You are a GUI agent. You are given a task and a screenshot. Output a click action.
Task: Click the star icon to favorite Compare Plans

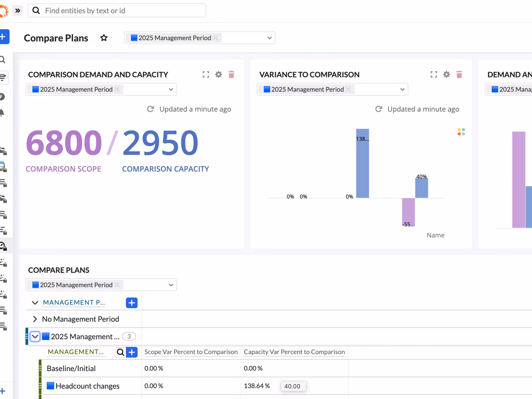click(104, 38)
